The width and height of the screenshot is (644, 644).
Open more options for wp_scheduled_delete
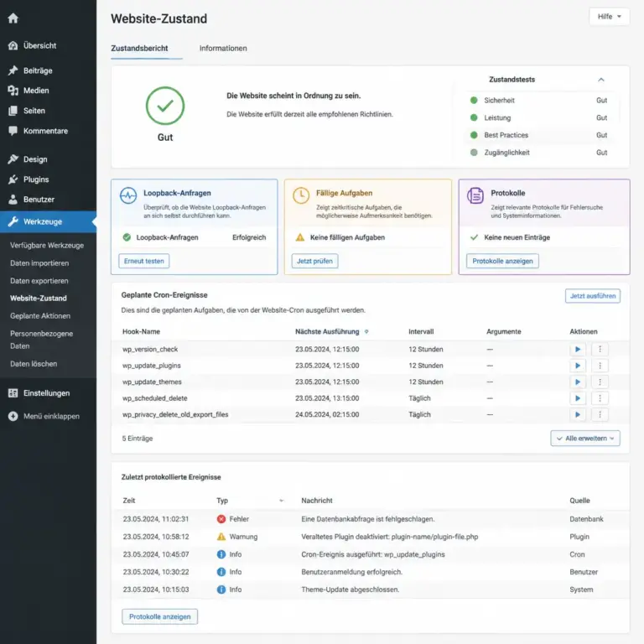pyautogui.click(x=600, y=398)
